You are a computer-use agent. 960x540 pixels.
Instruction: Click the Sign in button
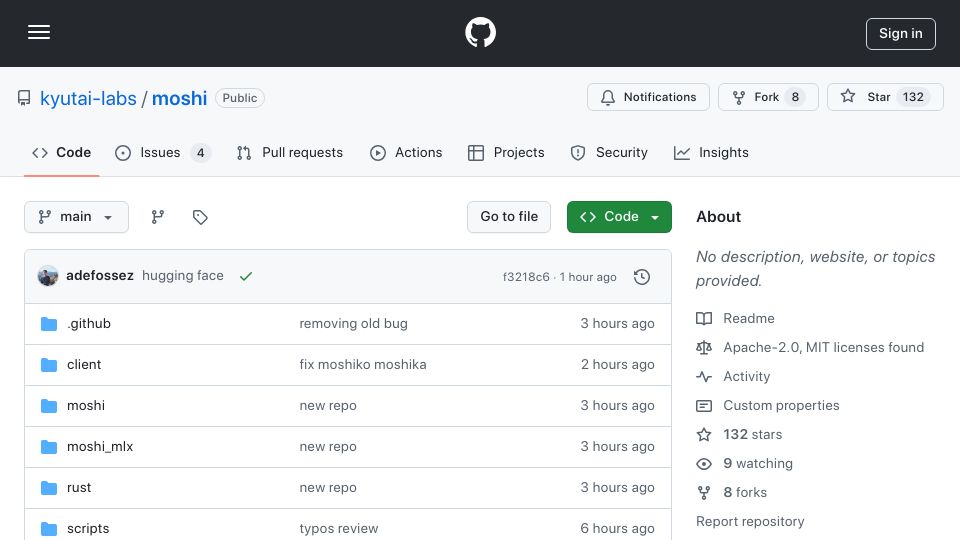tap(901, 34)
